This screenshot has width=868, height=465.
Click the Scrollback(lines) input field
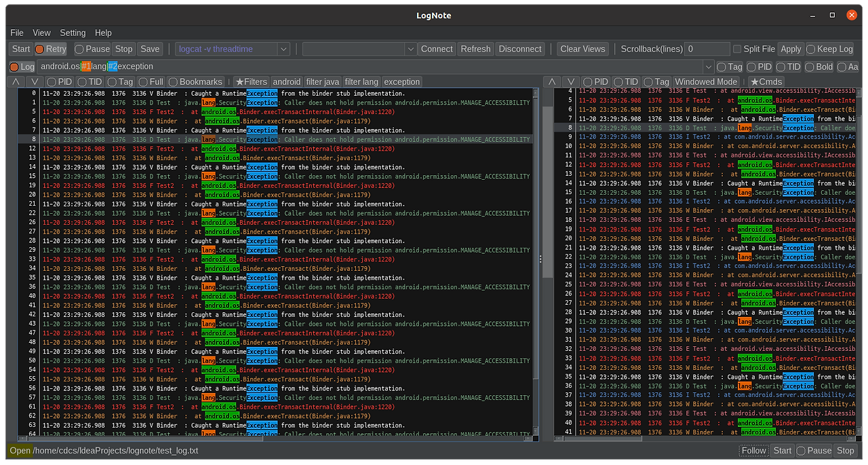[x=707, y=49]
